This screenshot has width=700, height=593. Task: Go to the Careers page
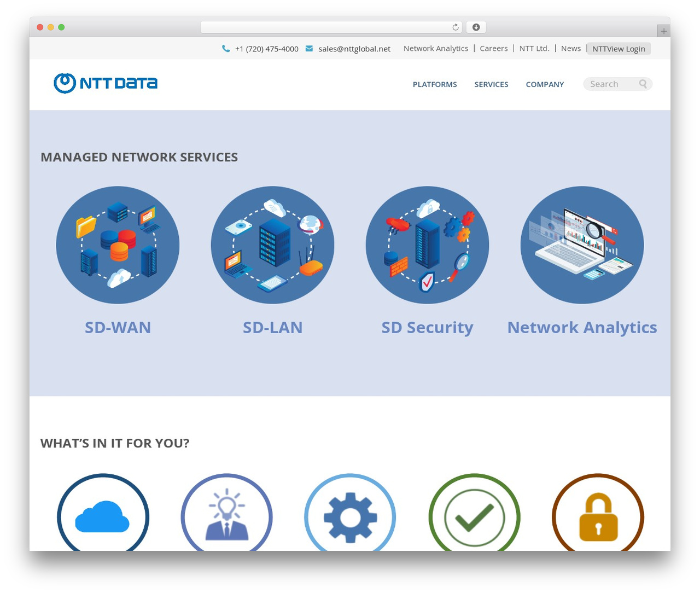point(494,48)
